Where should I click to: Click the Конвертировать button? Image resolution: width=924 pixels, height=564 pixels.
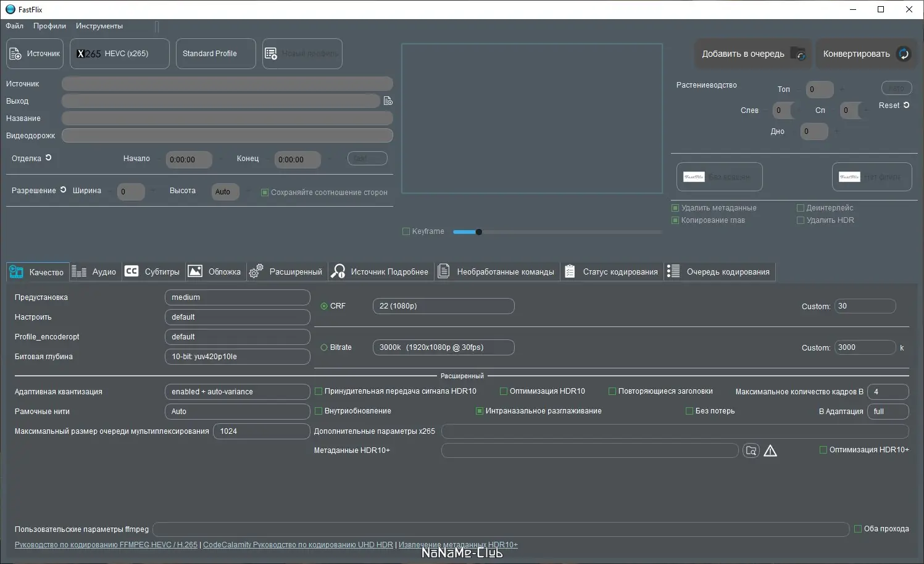[867, 54]
